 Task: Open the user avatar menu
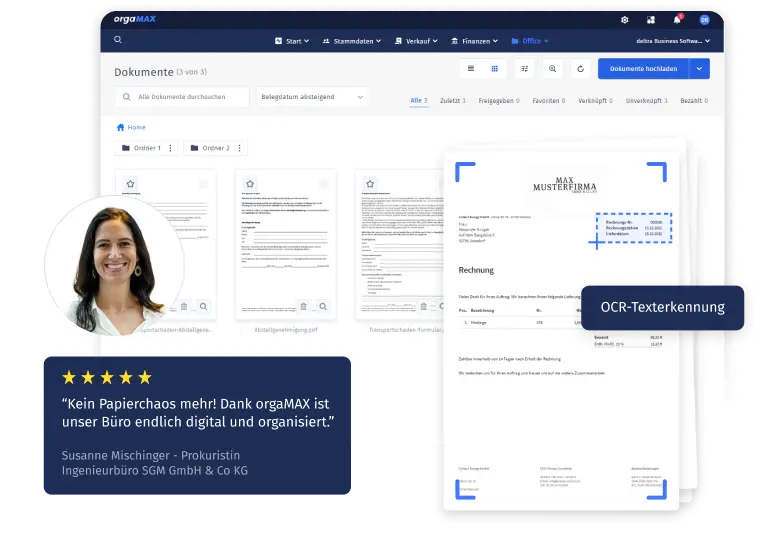[704, 20]
